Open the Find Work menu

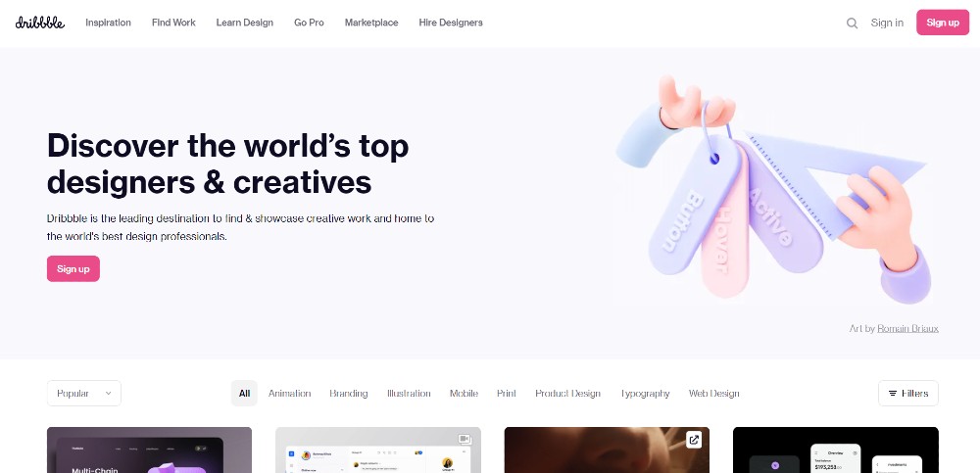pyautogui.click(x=173, y=23)
